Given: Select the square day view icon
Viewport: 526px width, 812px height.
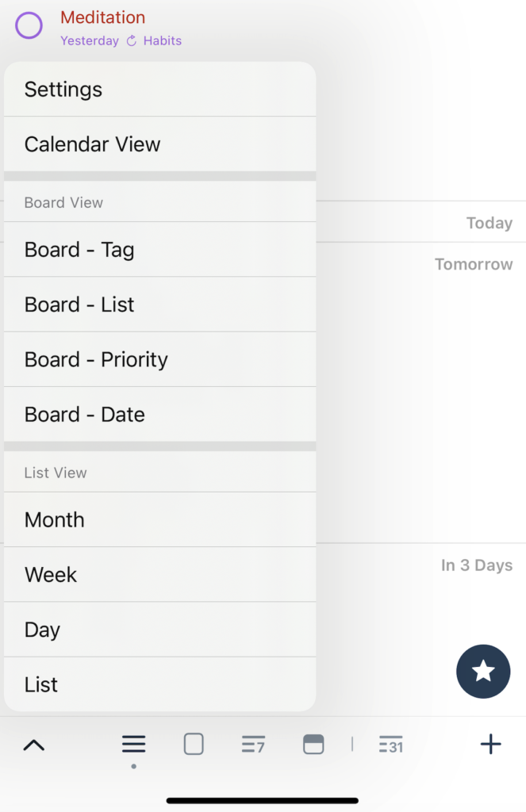Looking at the screenshot, I should [x=194, y=744].
